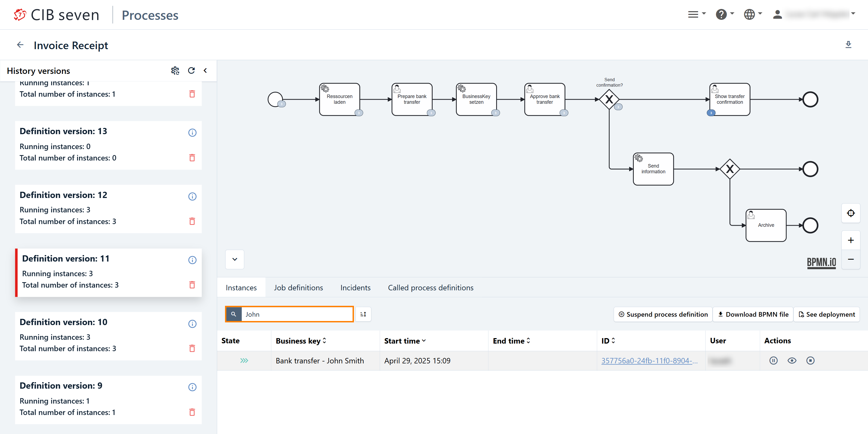
Task: Click the refresh history versions icon
Action: pos(191,71)
